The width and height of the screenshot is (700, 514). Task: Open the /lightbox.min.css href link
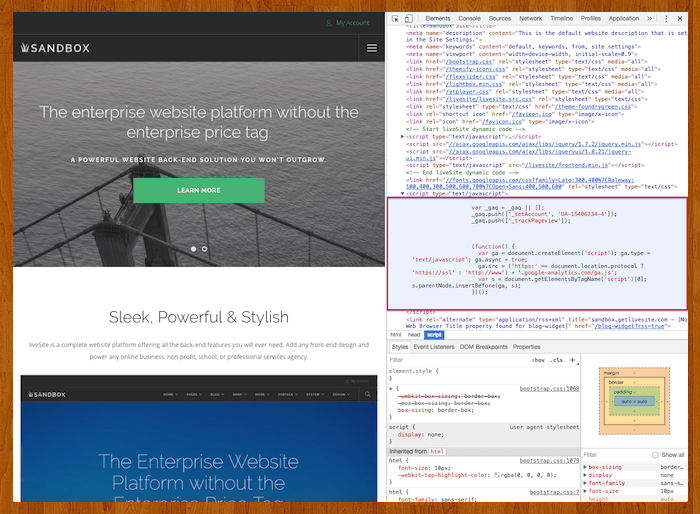click(x=474, y=84)
